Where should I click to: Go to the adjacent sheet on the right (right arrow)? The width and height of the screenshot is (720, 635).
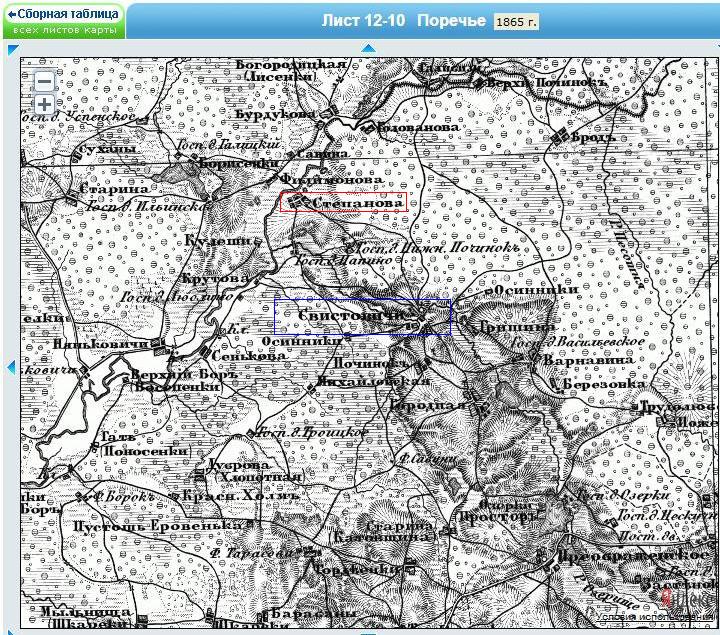(x=714, y=368)
